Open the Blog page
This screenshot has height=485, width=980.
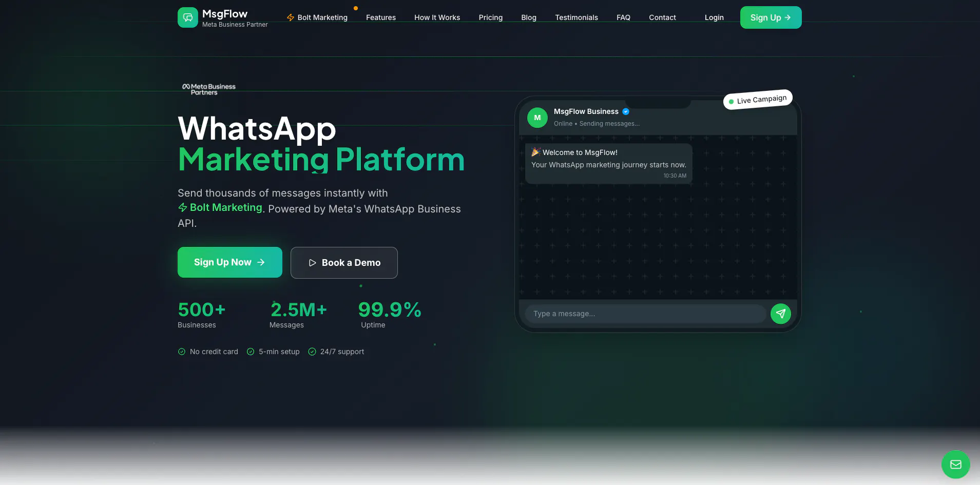tap(529, 17)
